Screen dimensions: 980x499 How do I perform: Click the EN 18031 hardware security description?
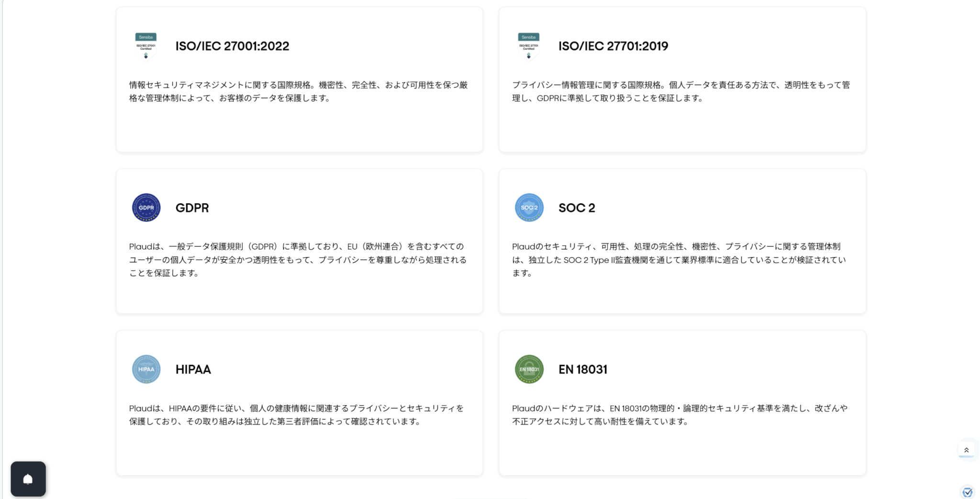[679, 415]
